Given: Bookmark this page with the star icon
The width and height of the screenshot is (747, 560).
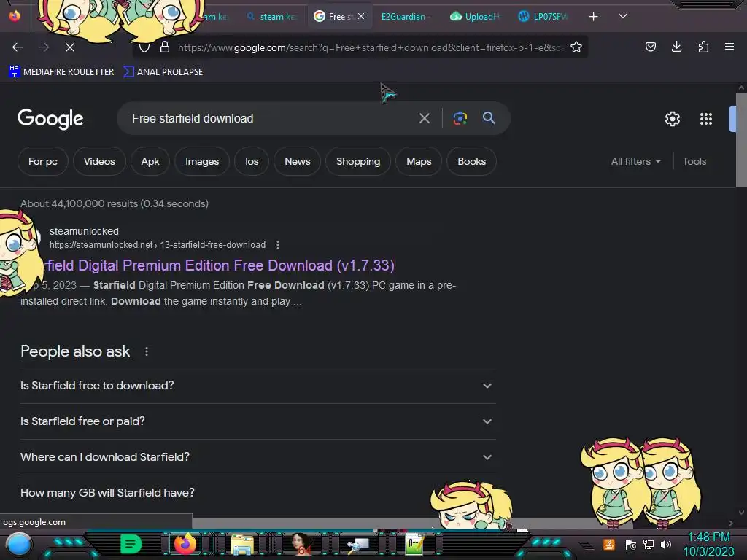Looking at the screenshot, I should coord(576,47).
